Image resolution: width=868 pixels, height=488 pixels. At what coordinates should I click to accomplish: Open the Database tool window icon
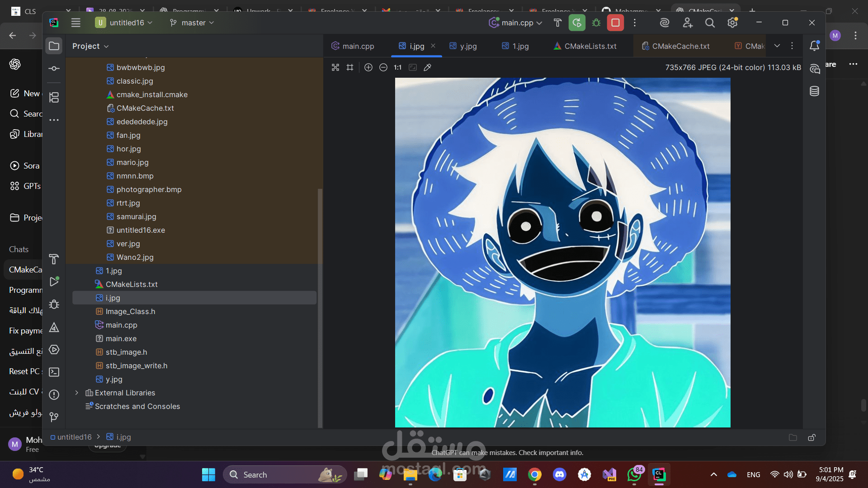(x=815, y=91)
